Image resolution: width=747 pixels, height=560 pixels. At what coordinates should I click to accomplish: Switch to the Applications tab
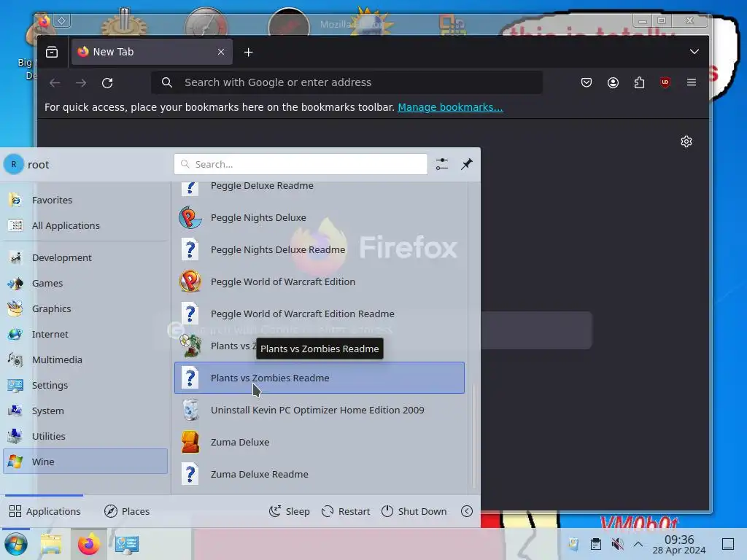click(44, 511)
